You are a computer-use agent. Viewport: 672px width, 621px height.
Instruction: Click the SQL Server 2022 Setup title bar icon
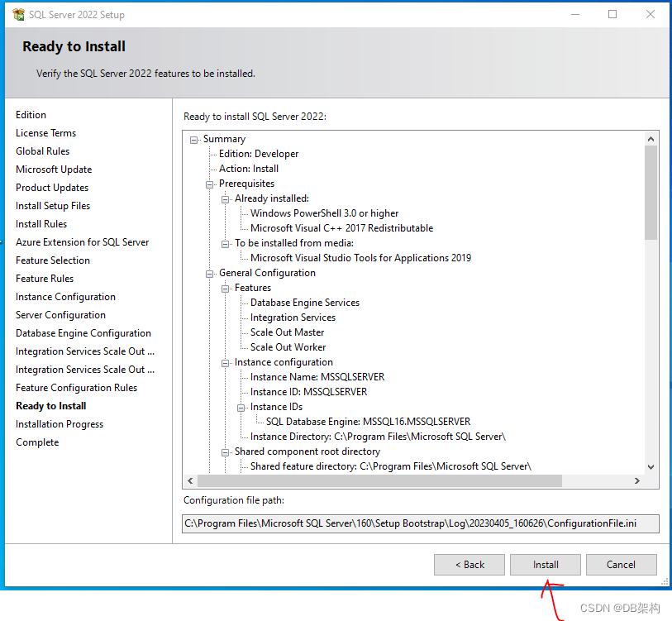20,14
